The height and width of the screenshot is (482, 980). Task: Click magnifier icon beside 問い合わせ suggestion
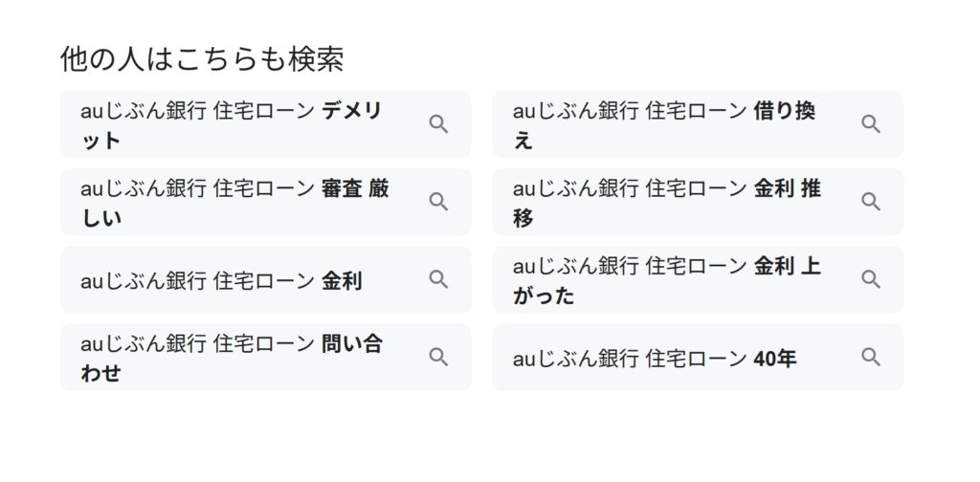coord(438,357)
